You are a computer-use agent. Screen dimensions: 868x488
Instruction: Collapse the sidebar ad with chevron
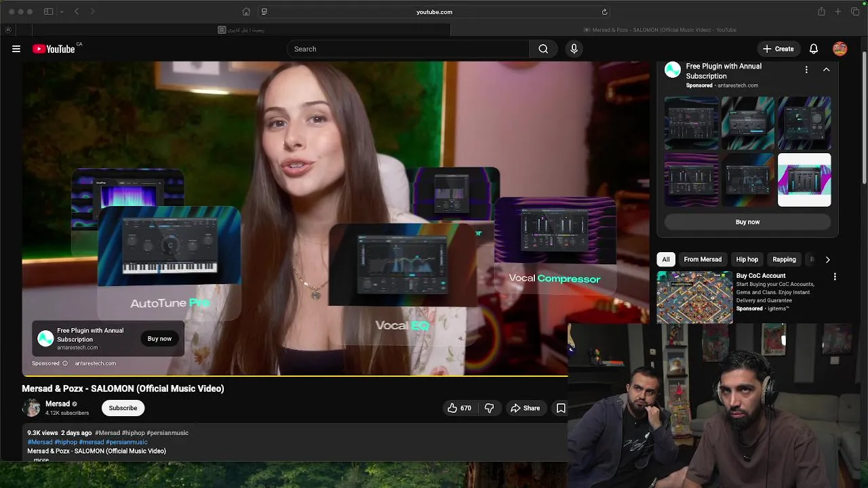coord(826,70)
